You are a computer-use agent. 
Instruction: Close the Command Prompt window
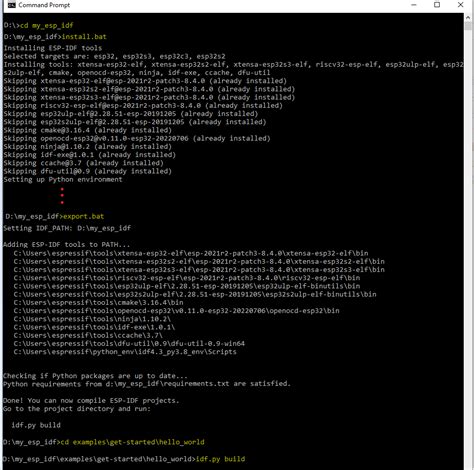(460, 5)
